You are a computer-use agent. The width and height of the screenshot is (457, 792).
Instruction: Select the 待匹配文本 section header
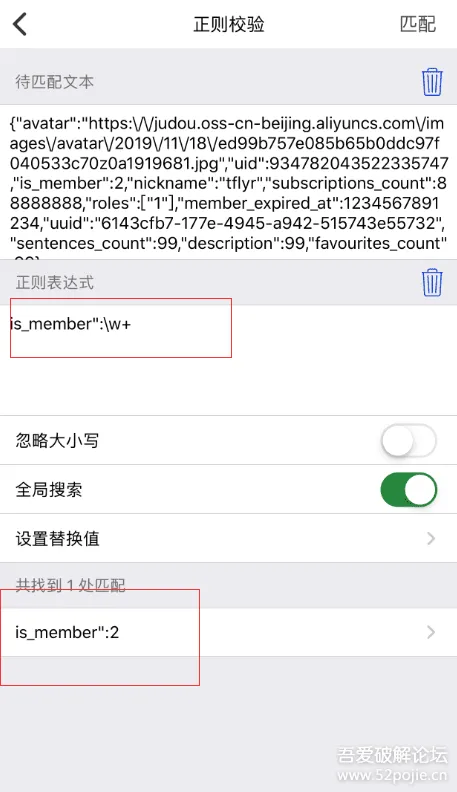(x=55, y=82)
